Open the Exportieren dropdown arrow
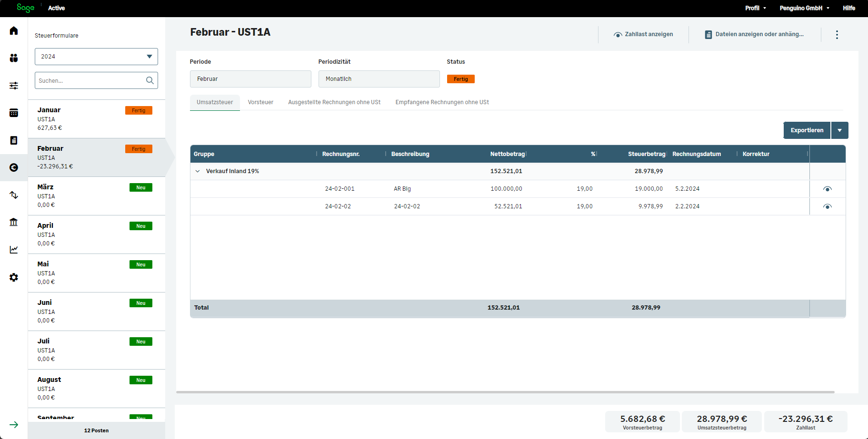The height and width of the screenshot is (439, 868). pyautogui.click(x=839, y=130)
